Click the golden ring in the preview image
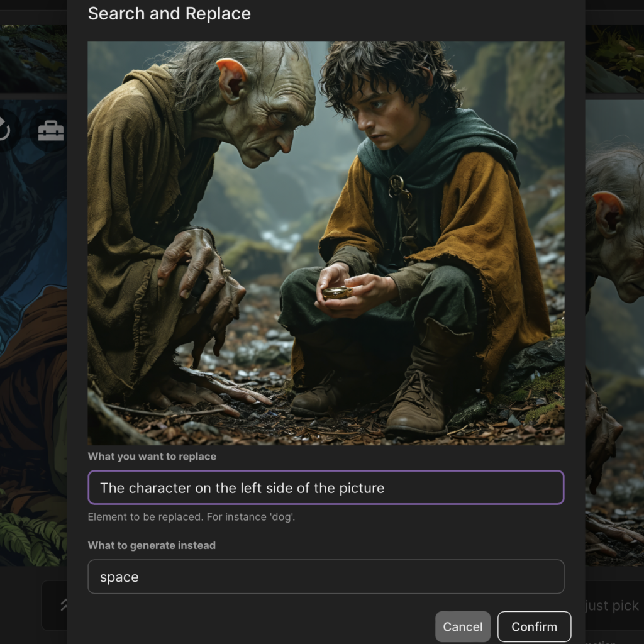 pyautogui.click(x=336, y=292)
